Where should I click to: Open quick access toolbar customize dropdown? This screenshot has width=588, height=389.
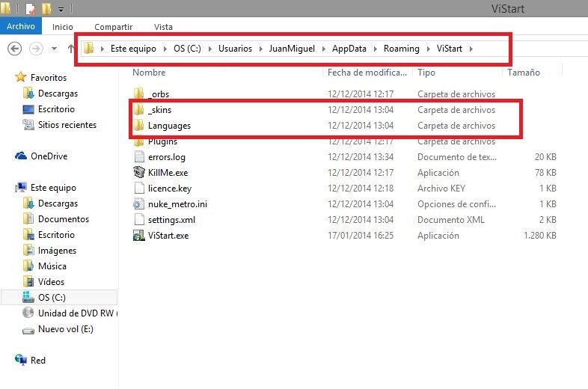pyautogui.click(x=61, y=10)
